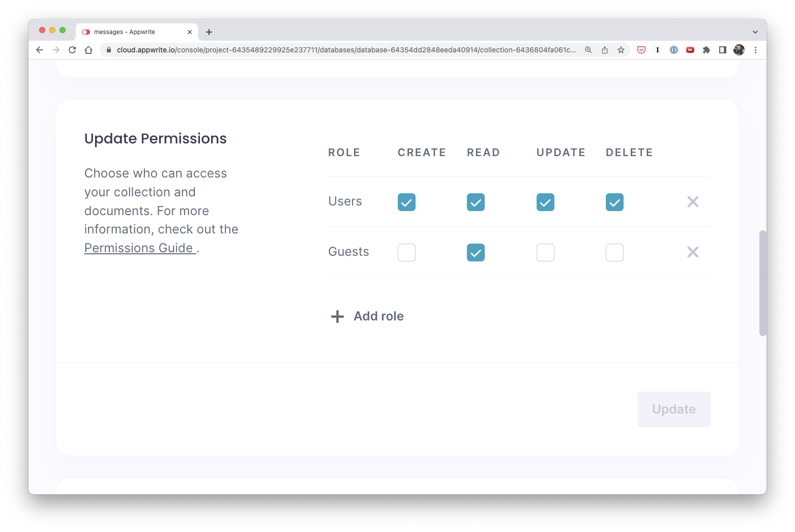Remove the Guests role with X
The image size is (795, 532).
click(693, 252)
